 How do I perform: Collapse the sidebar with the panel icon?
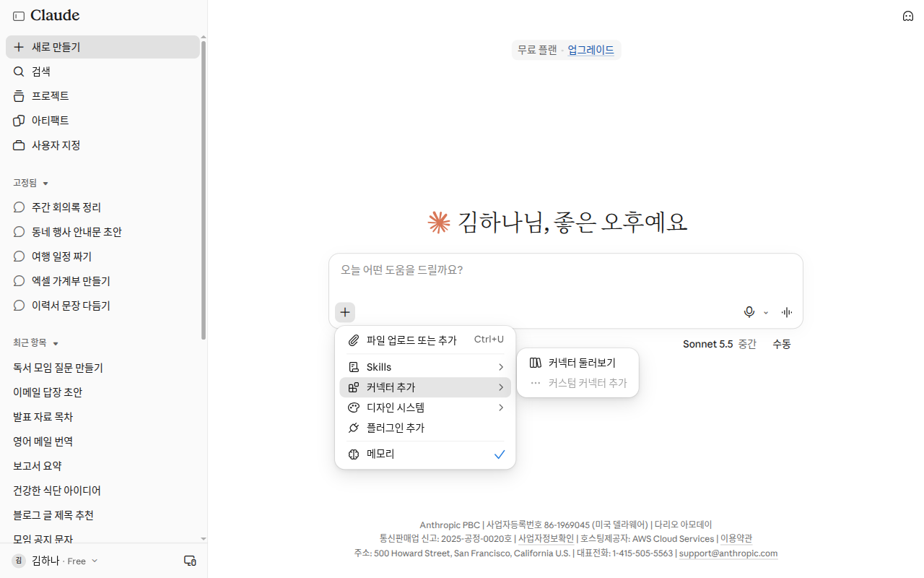pyautogui.click(x=19, y=16)
